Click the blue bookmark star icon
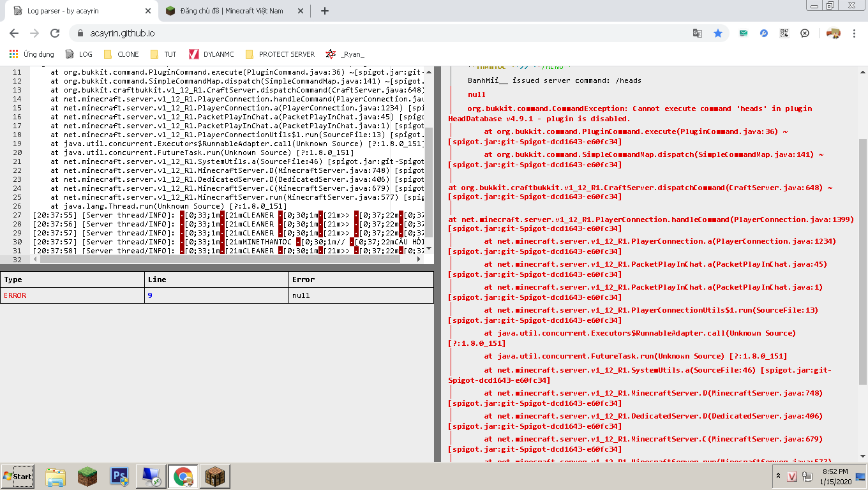This screenshot has width=868, height=490. (x=718, y=33)
